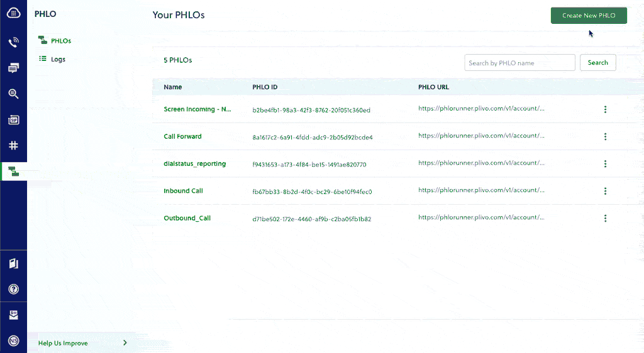Click the Logs list icon in submenu
Viewport: 644px width, 353px height.
43,58
